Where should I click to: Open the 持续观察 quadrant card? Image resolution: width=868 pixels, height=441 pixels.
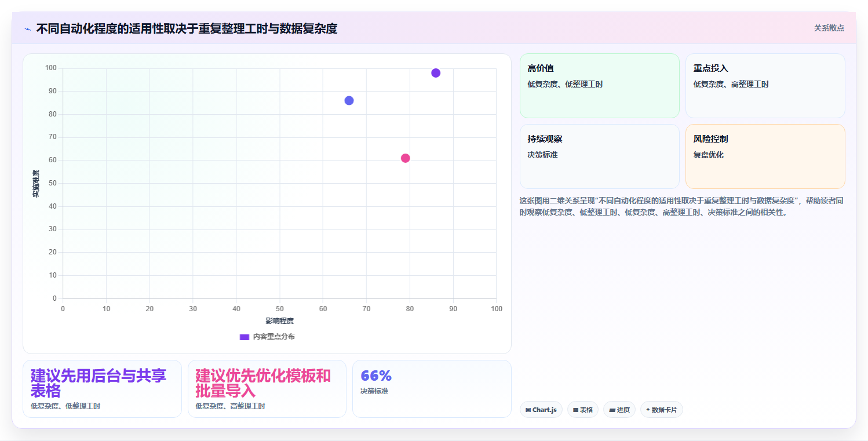point(600,156)
